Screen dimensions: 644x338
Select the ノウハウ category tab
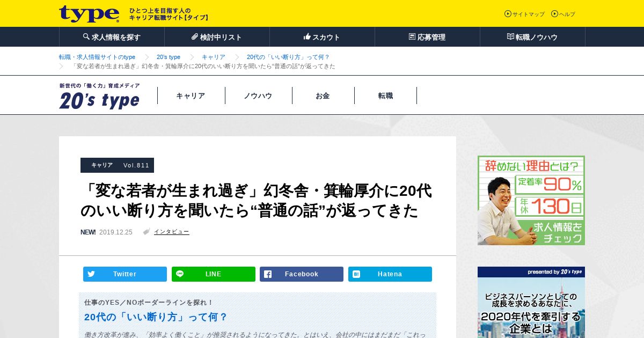258,95
